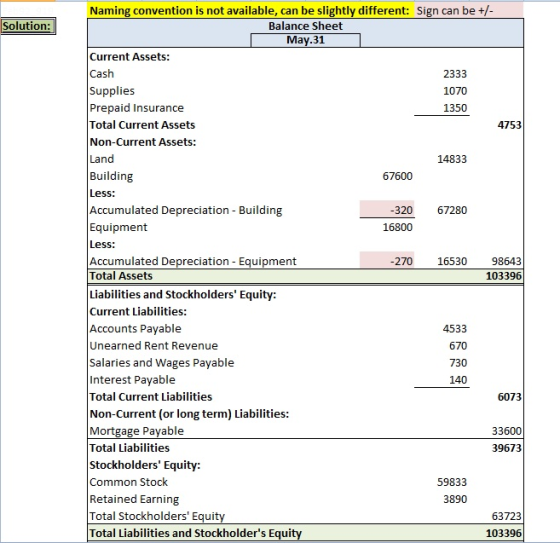This screenshot has width=560, height=543.
Task: Click the Balance Sheet title
Action: click(x=305, y=26)
